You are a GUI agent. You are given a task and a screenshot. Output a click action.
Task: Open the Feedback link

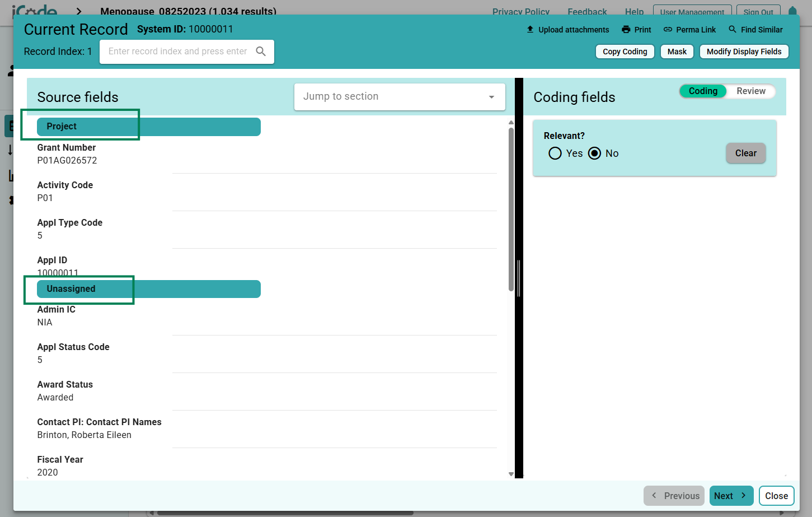[x=587, y=12]
